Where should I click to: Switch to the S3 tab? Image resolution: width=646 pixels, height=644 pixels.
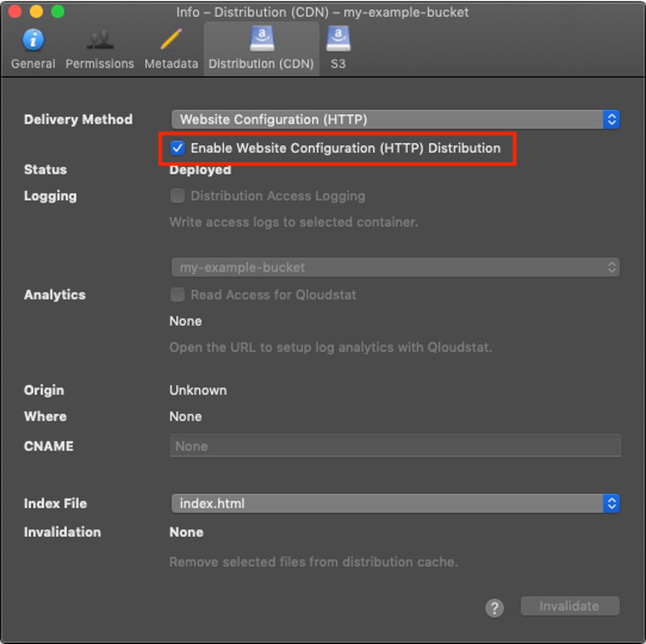(338, 49)
